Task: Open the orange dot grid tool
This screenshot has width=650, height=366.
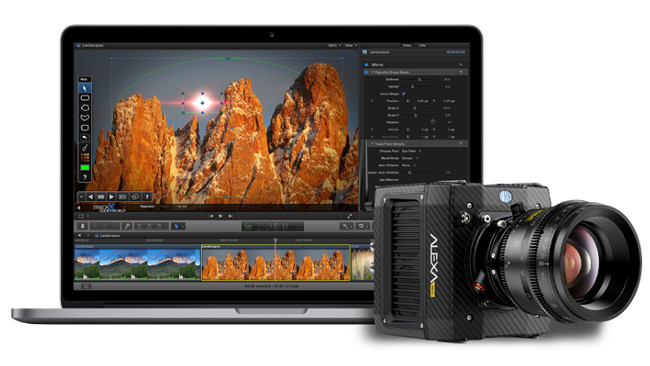Action: [x=85, y=157]
